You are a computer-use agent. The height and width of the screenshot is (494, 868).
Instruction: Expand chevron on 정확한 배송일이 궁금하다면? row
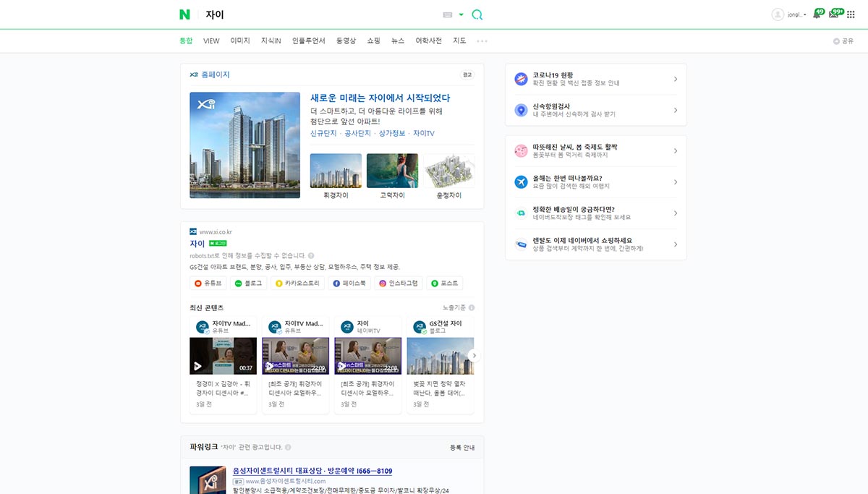676,213
